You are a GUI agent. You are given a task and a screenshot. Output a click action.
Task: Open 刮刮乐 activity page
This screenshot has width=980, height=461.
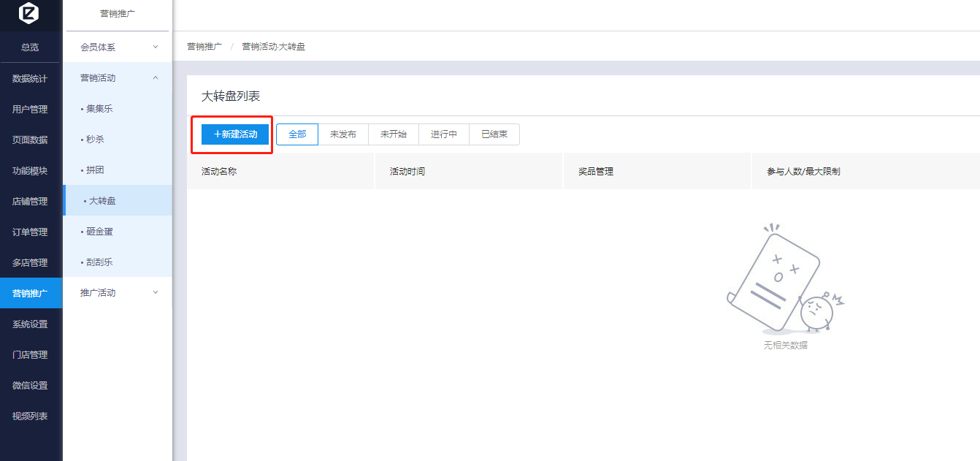click(99, 262)
